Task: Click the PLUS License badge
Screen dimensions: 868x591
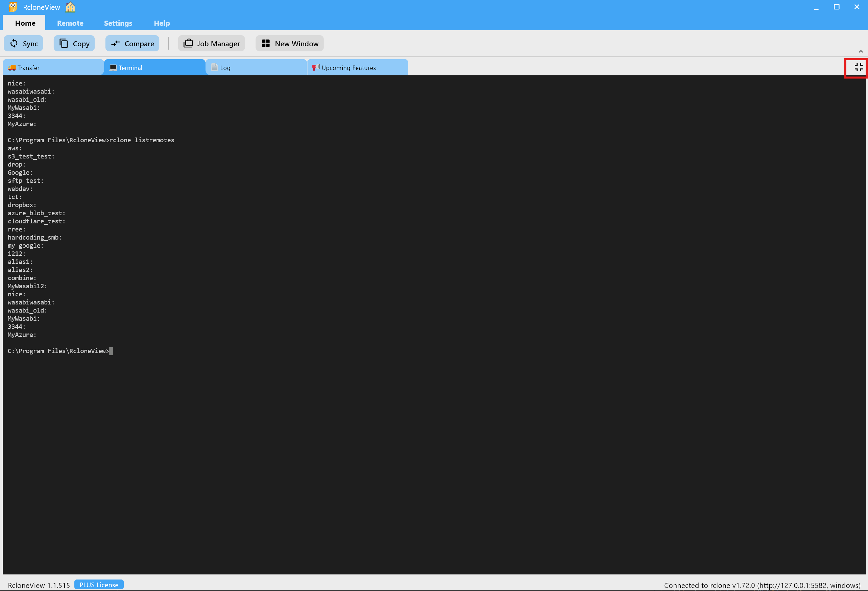Action: pyautogui.click(x=99, y=585)
